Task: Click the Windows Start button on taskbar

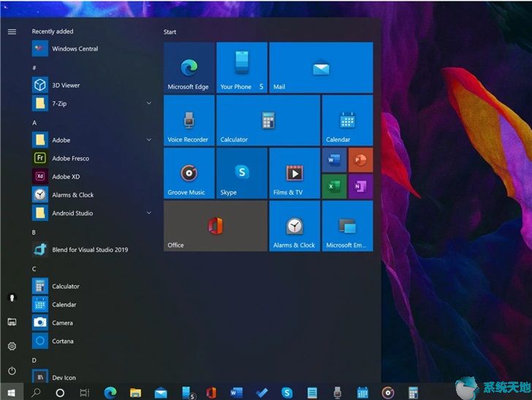Action: (12, 393)
